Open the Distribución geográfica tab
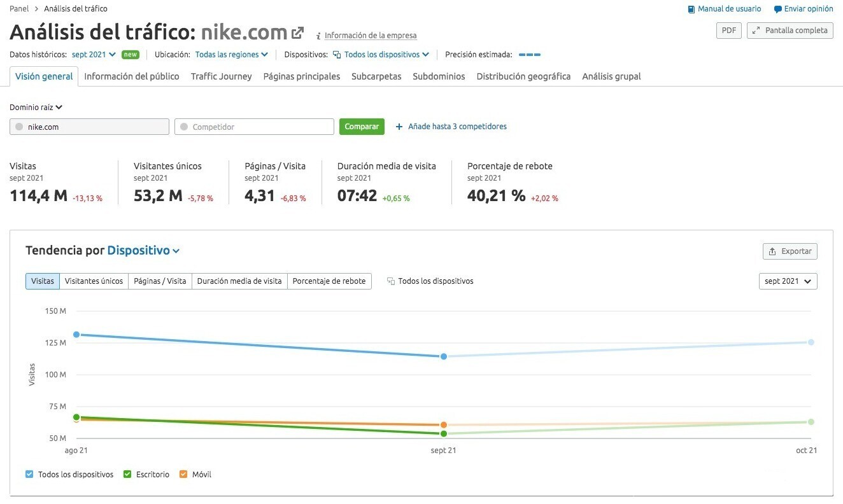Viewport: 843px width, 504px height. coord(523,76)
